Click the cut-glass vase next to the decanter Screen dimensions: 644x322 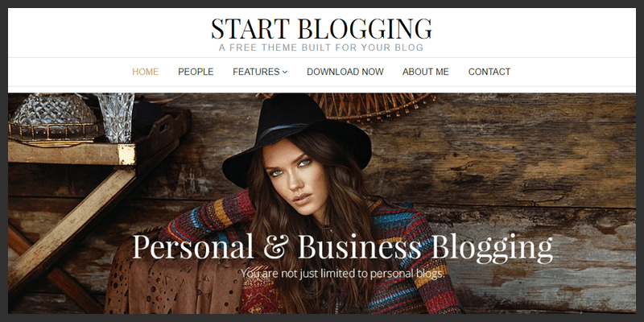116,117
